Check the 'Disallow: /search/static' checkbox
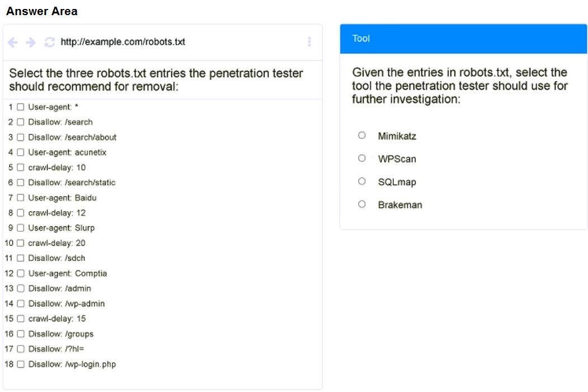 tap(21, 183)
